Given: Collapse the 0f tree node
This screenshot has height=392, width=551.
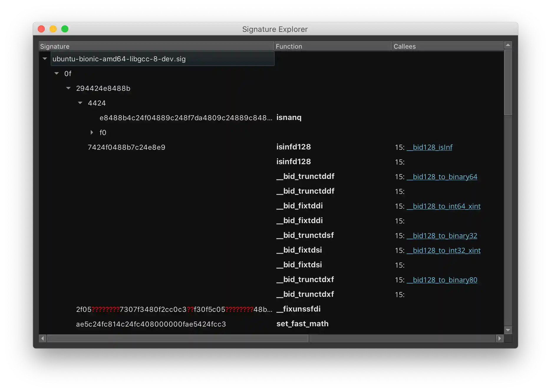Looking at the screenshot, I should click(x=57, y=73).
